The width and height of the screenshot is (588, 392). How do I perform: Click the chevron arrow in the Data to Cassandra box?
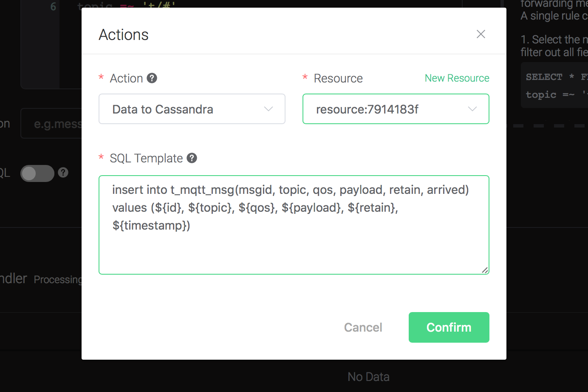coord(269,109)
